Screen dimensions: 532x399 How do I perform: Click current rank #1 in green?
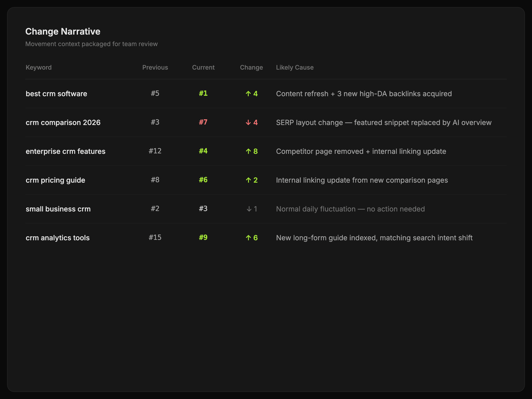203,93
